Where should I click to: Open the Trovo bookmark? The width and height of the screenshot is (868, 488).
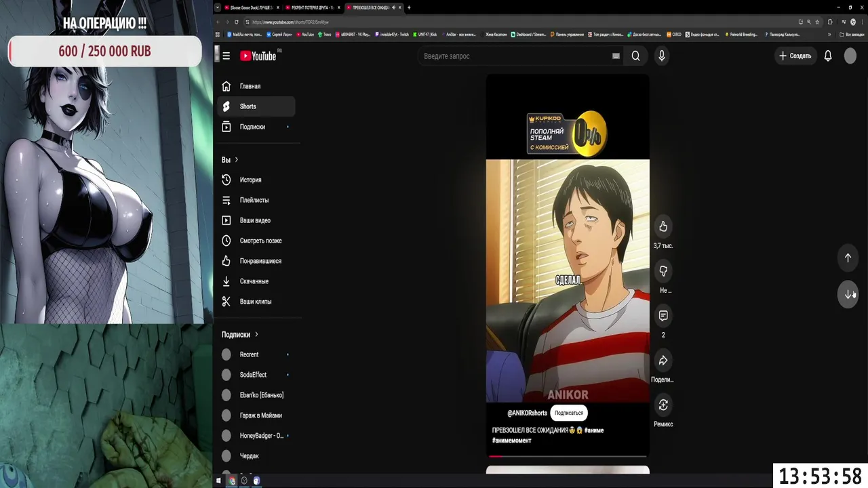click(325, 34)
